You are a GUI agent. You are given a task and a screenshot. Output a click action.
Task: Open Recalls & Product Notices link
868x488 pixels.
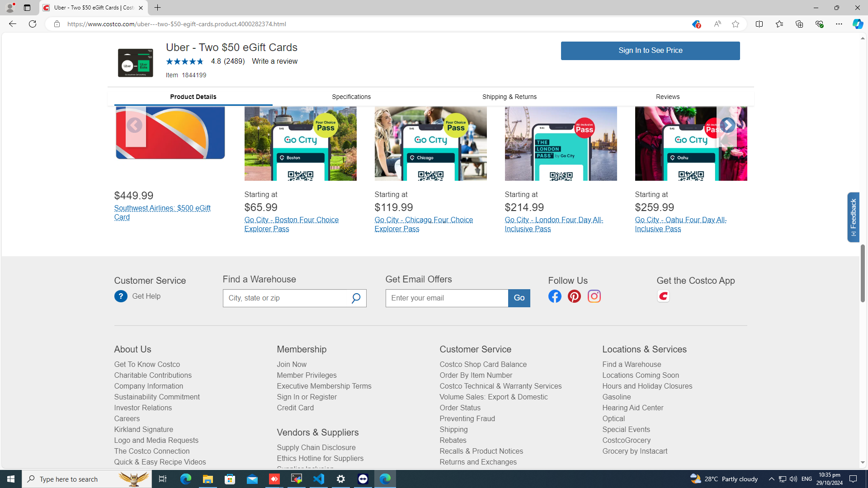tap(481, 451)
